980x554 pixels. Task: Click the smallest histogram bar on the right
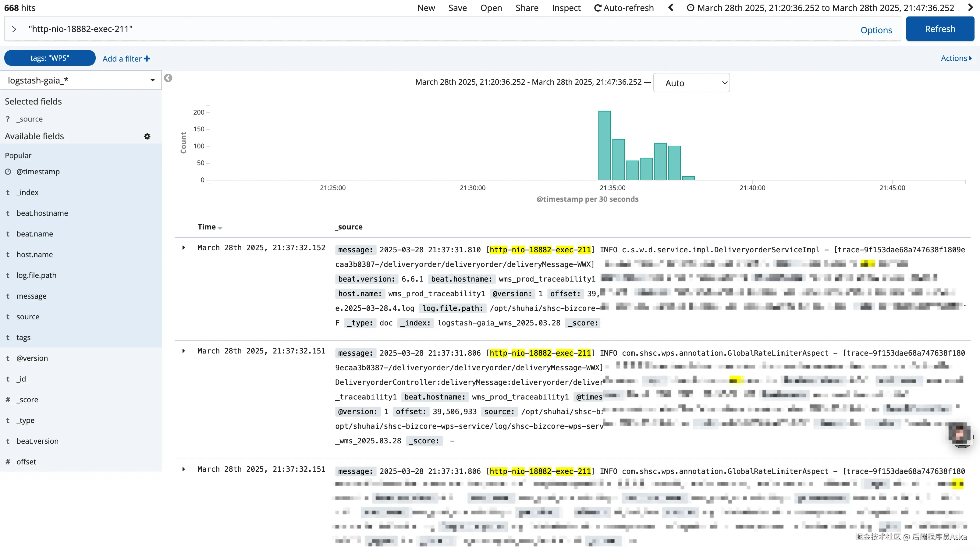click(688, 178)
